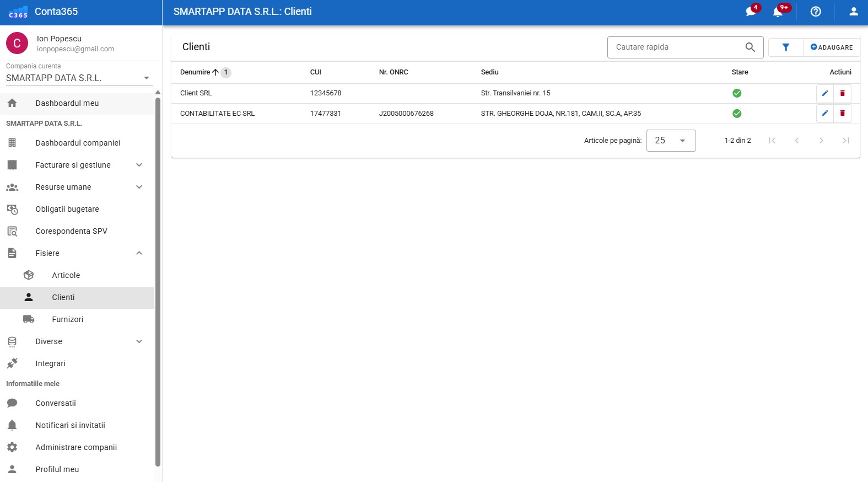Click the search magnifier icon

(x=750, y=47)
